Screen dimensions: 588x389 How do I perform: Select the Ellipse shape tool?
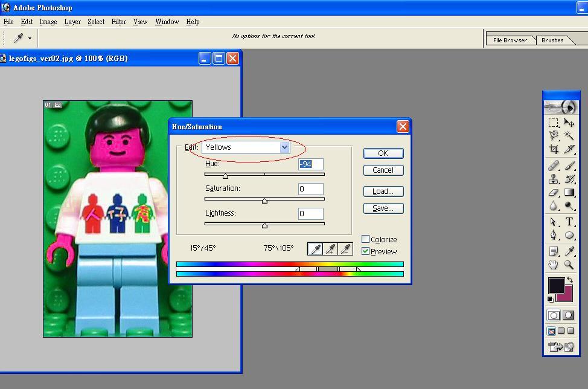click(x=569, y=235)
